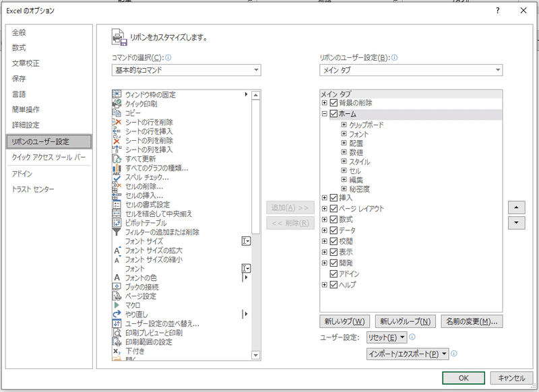
Task: Select the ピボットテーブル icon
Action: pos(117,223)
